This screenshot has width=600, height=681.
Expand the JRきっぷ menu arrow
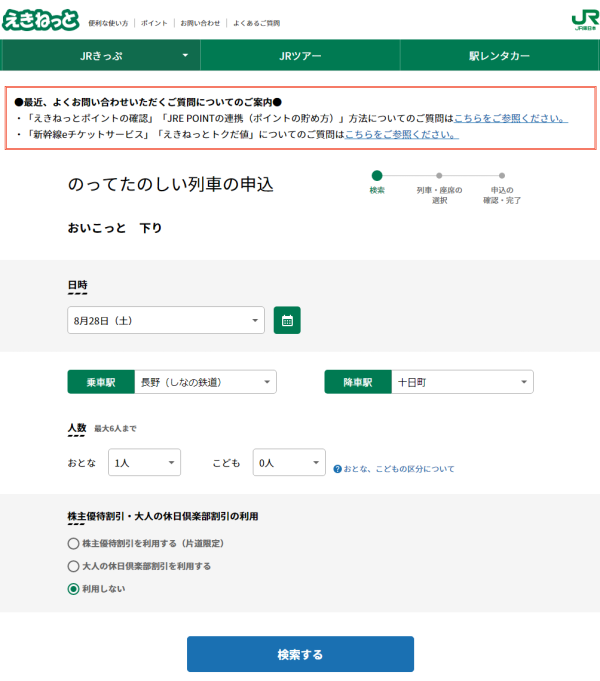tap(186, 55)
